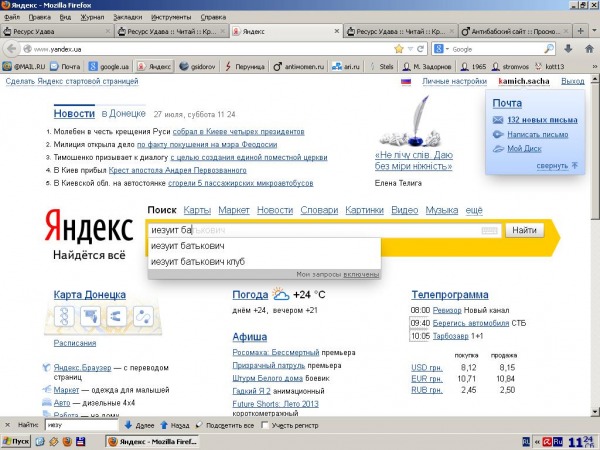Click scrollbar down arrow
This screenshot has width=600, height=450.
(x=595, y=412)
